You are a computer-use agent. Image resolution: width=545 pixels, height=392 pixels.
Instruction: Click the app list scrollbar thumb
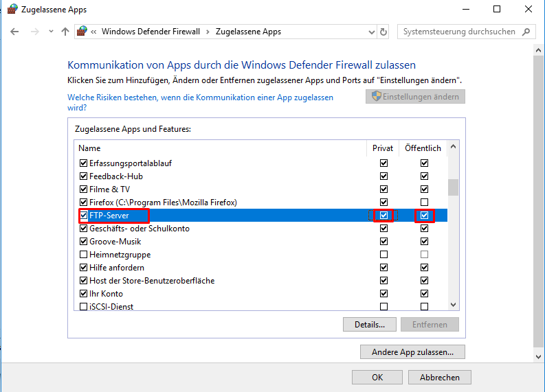coord(453,187)
